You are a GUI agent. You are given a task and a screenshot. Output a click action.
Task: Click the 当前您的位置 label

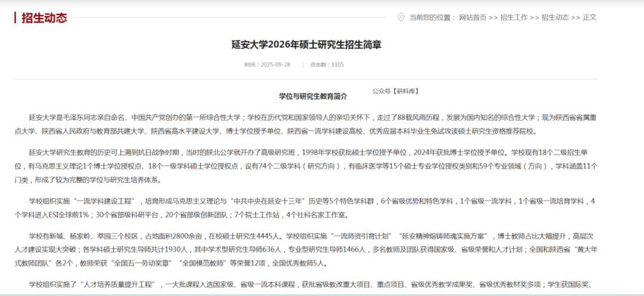(x=432, y=17)
